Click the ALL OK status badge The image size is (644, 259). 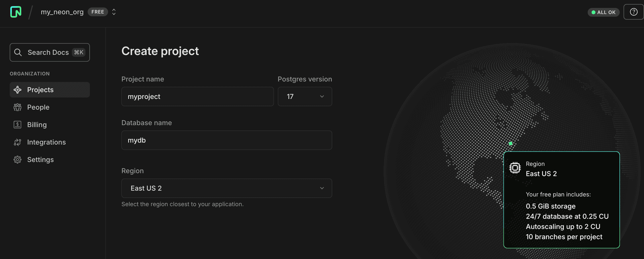coord(603,12)
